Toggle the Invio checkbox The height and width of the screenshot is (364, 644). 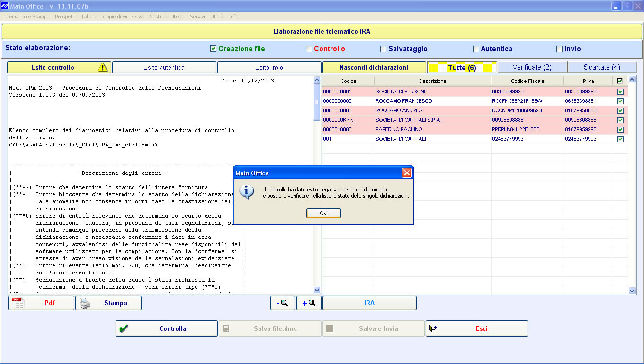click(x=560, y=49)
